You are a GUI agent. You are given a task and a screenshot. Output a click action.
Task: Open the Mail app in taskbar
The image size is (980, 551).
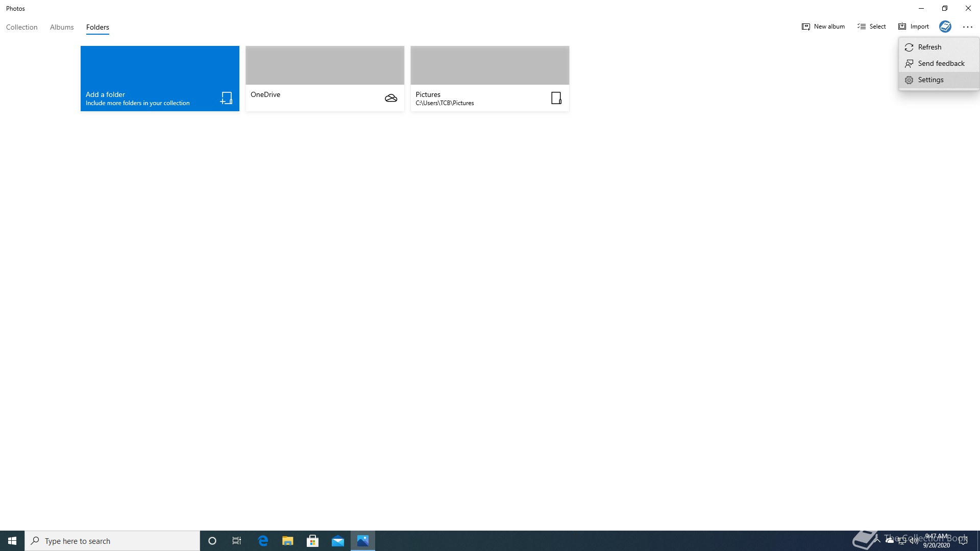(x=338, y=541)
